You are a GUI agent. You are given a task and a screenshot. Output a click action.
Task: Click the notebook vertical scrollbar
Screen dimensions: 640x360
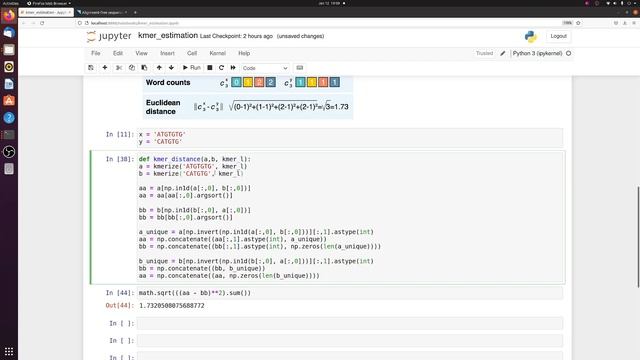[638, 237]
